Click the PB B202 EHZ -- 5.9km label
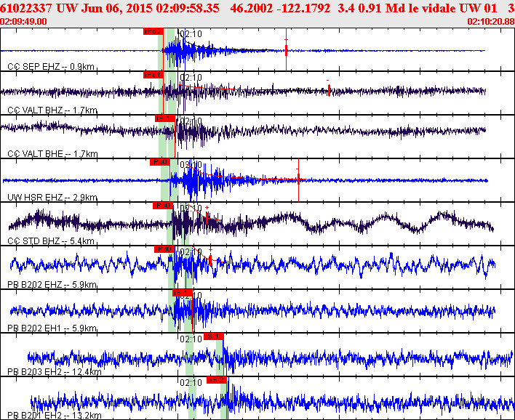Image resolution: width=515 pixels, height=420 pixels. [x=52, y=285]
